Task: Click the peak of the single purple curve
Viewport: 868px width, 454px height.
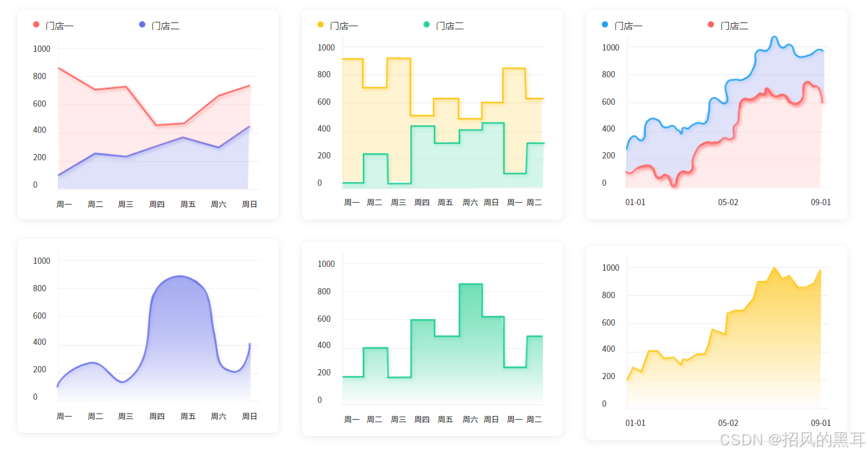Action: pyautogui.click(x=180, y=276)
